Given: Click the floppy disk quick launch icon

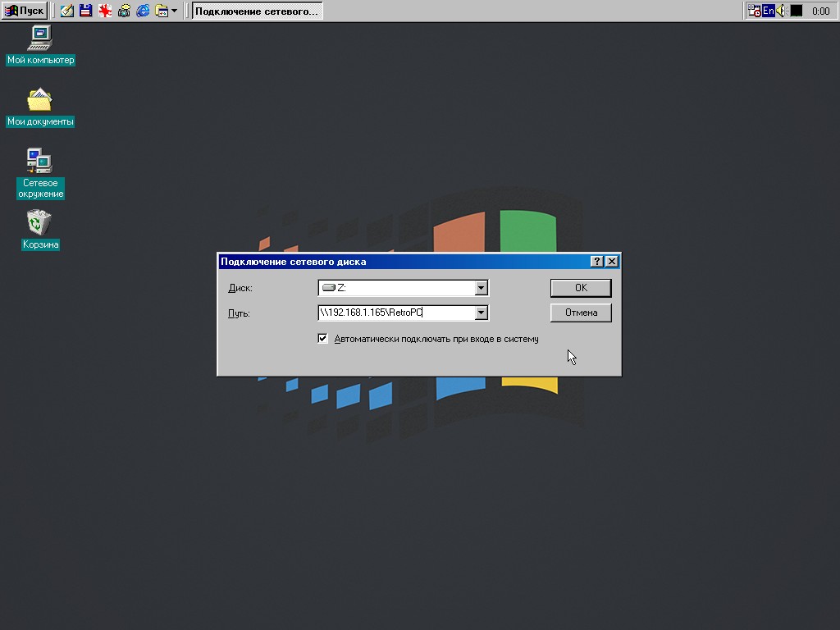Looking at the screenshot, I should point(85,11).
